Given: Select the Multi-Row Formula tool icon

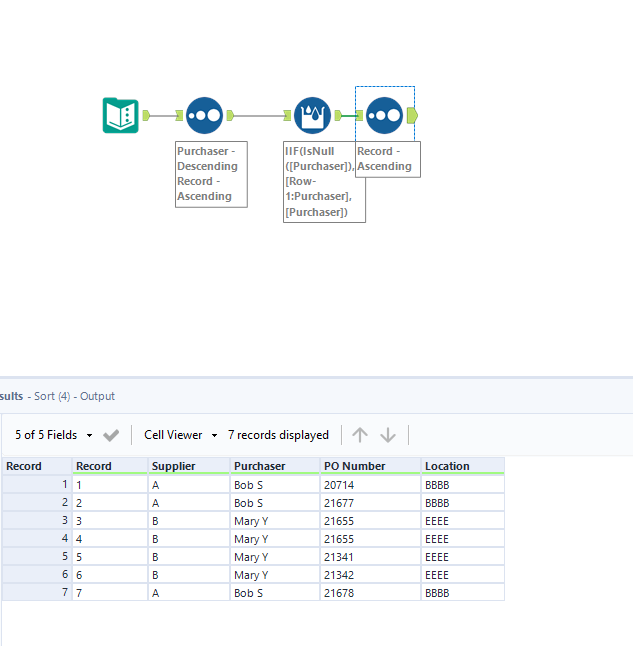Looking at the screenshot, I should click(x=312, y=115).
